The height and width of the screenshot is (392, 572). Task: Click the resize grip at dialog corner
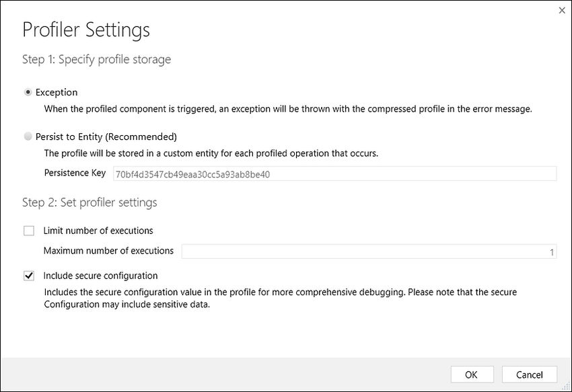point(567,387)
